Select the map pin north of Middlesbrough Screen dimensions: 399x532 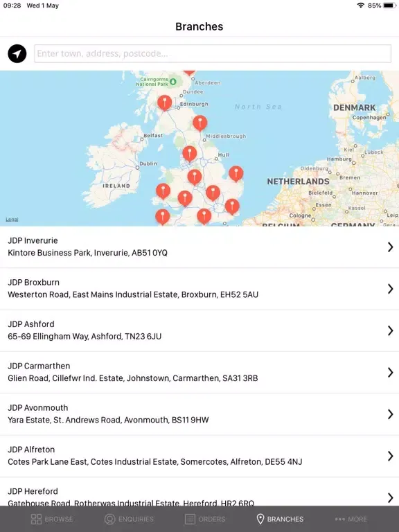[200, 123]
